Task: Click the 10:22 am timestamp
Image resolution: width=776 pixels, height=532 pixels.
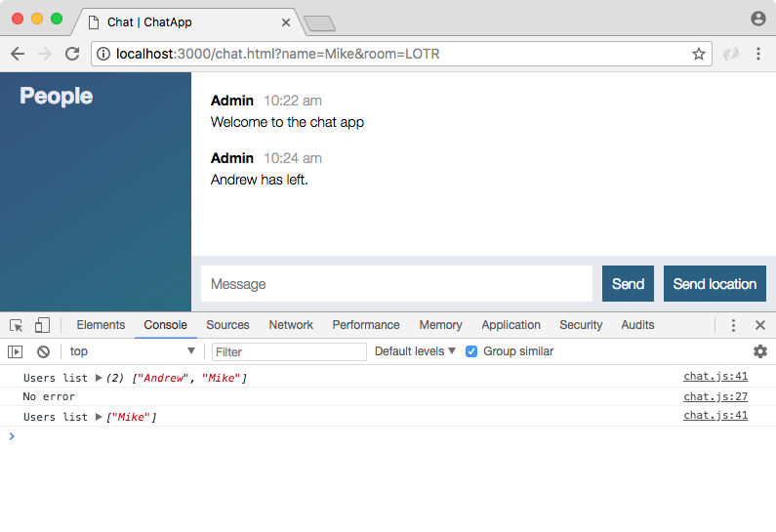Action: pos(293,101)
